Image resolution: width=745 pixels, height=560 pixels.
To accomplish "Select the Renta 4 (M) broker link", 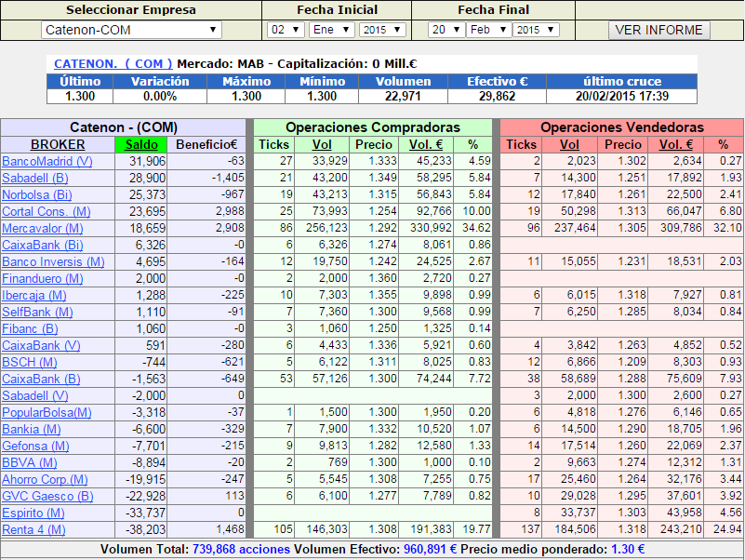I will pos(33,530).
